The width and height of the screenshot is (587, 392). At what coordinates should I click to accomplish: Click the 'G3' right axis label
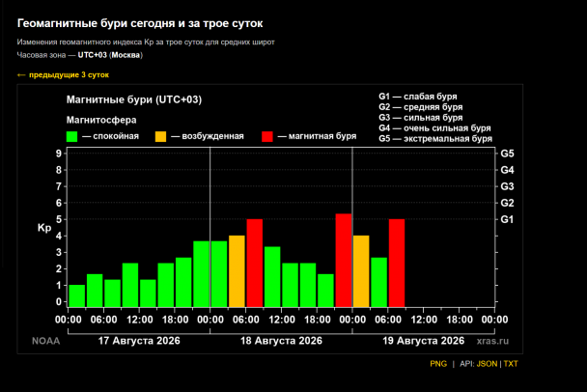[x=507, y=186]
